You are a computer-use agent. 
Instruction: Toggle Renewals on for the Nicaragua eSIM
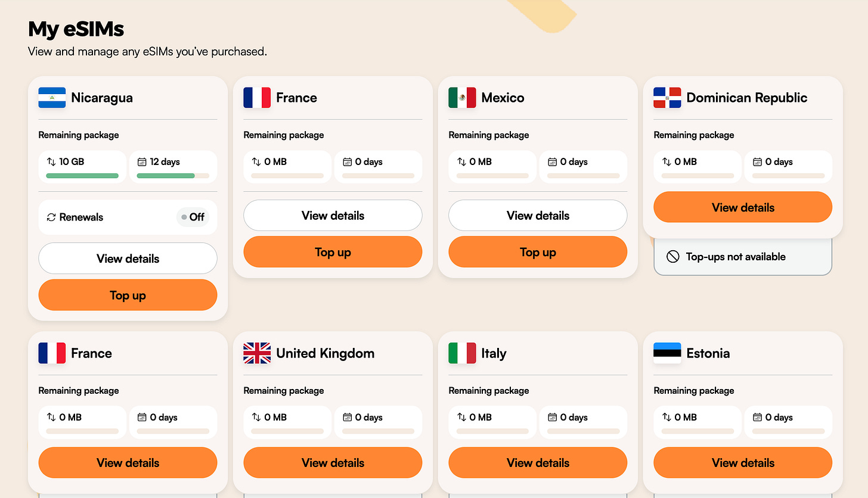[193, 217]
